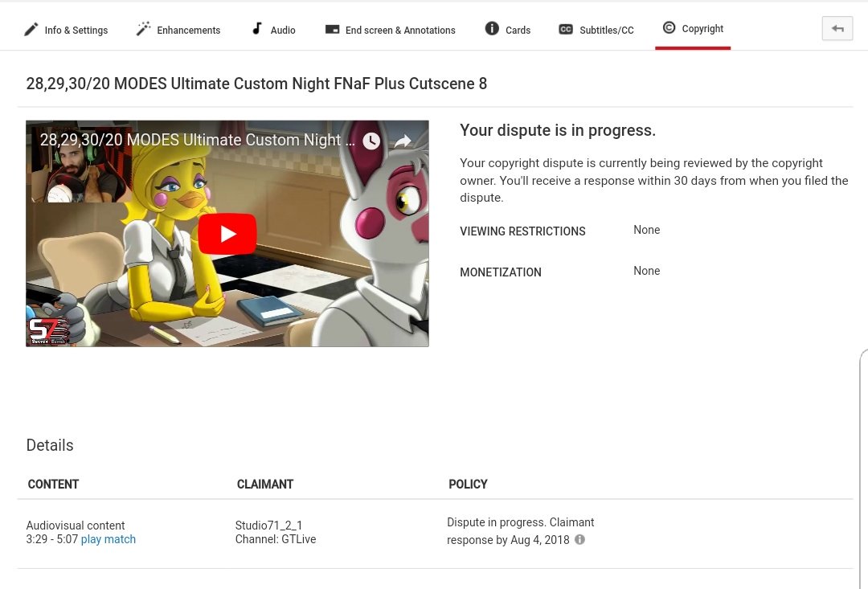Click the pencil icon for Info & Settings
The width and height of the screenshot is (868, 589).
(31, 30)
